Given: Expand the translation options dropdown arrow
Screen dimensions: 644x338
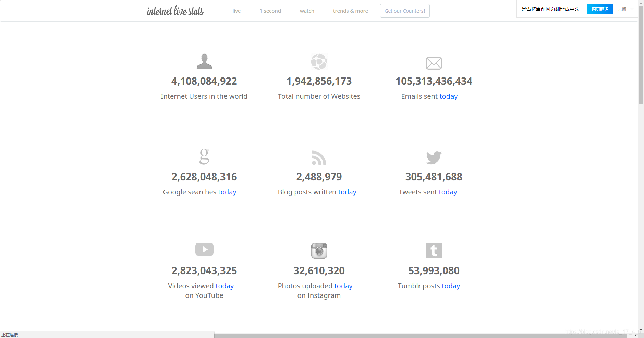Looking at the screenshot, I should 632,9.
